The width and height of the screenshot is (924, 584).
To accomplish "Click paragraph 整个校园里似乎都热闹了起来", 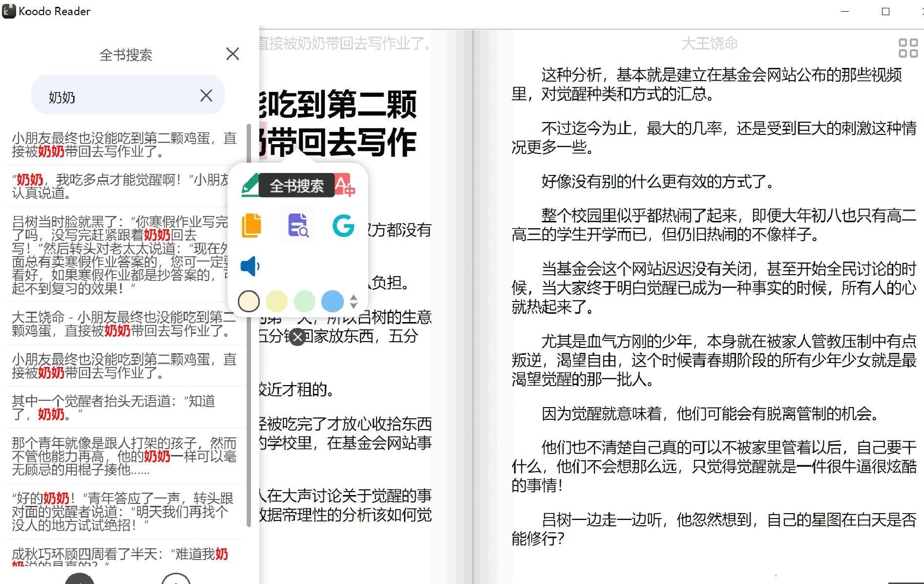I will (x=714, y=225).
